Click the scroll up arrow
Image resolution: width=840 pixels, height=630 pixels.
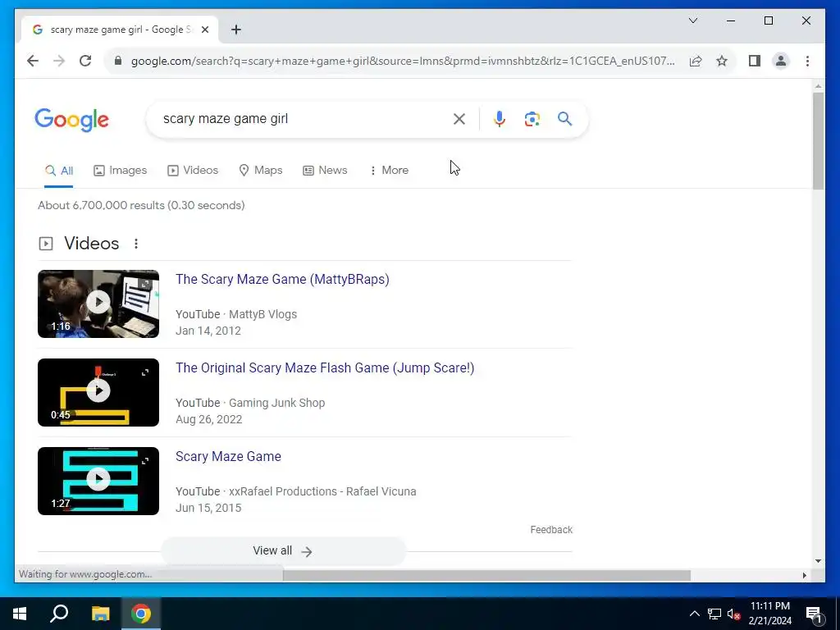(x=818, y=86)
